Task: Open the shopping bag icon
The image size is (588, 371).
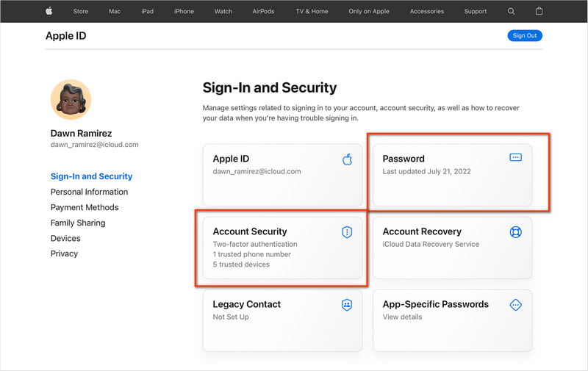Action: [x=539, y=11]
